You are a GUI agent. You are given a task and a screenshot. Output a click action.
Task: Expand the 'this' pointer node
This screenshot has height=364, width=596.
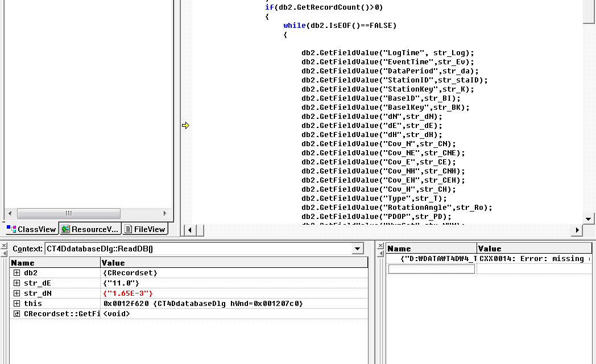coord(16,304)
